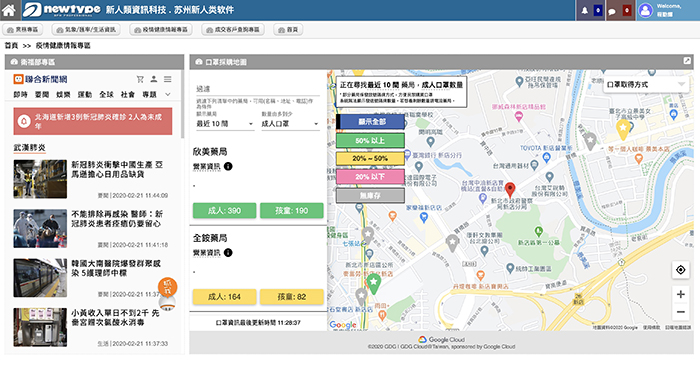Click the 孩童: 190 stock button
This screenshot has height=365, width=700.
292,211
